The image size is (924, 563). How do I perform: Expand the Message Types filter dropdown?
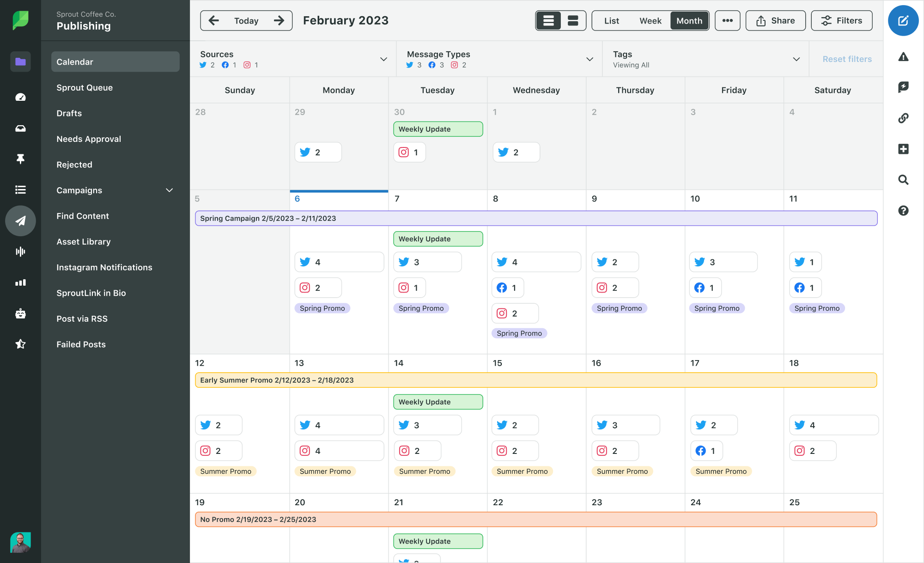pyautogui.click(x=590, y=59)
